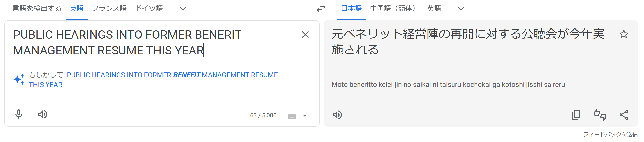The image size is (644, 142).
Task: Save translation with the star icon
Action: click(x=624, y=34)
